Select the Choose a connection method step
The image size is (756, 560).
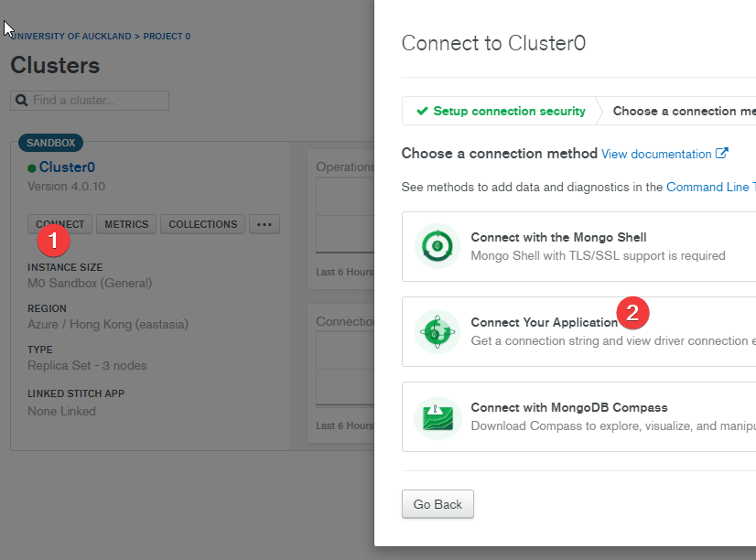click(x=679, y=111)
